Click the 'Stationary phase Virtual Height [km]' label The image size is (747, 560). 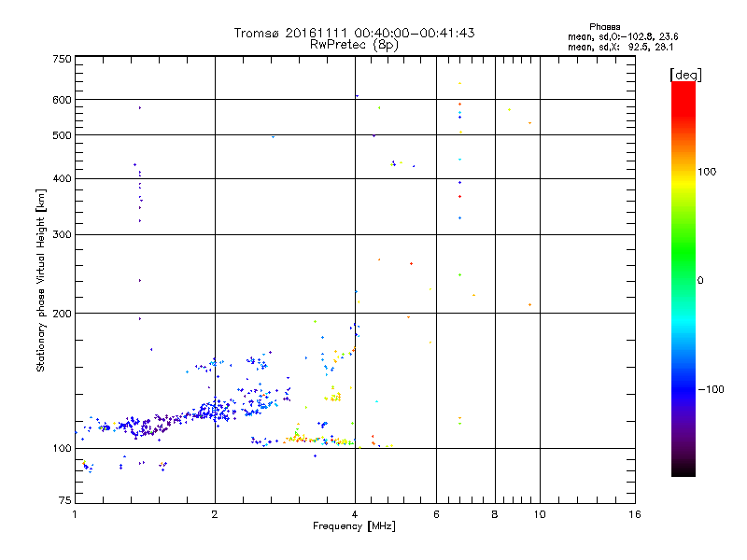coord(41,281)
